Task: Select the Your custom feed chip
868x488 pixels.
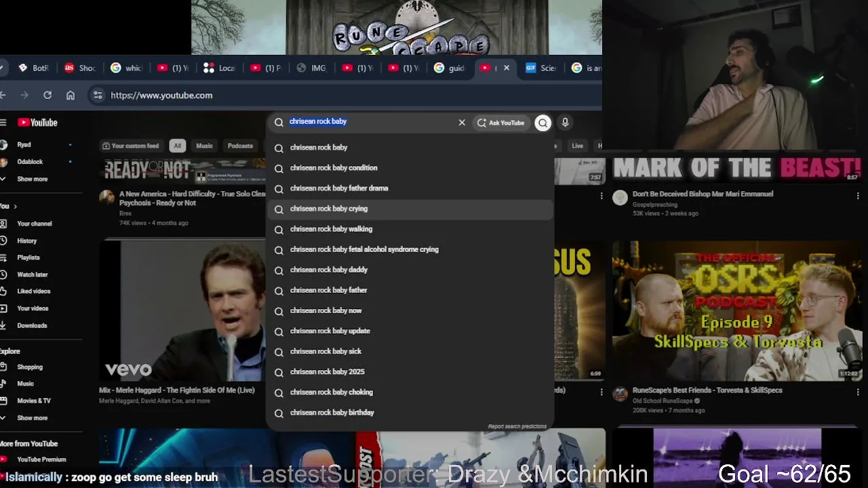Action: point(130,146)
